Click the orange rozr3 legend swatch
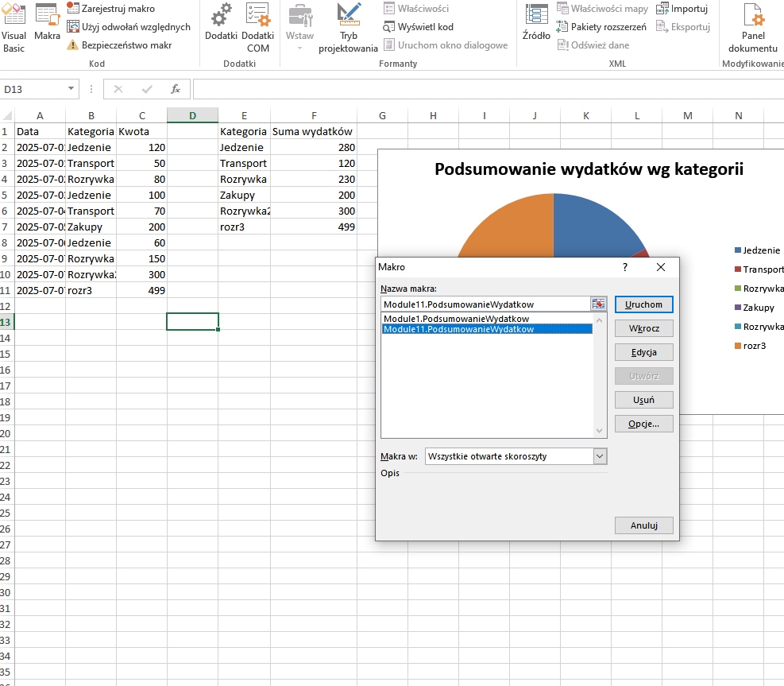784x686 pixels. [738, 346]
